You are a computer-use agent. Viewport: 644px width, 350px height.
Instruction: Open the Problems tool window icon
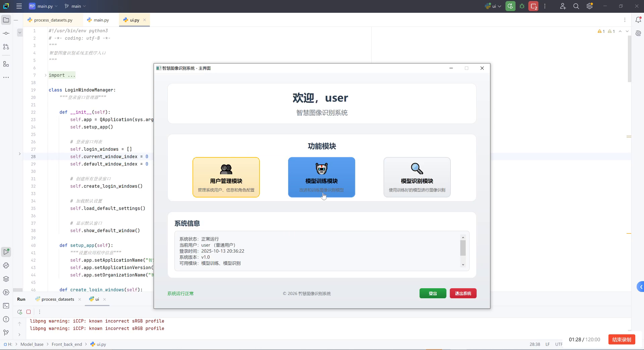[6, 320]
